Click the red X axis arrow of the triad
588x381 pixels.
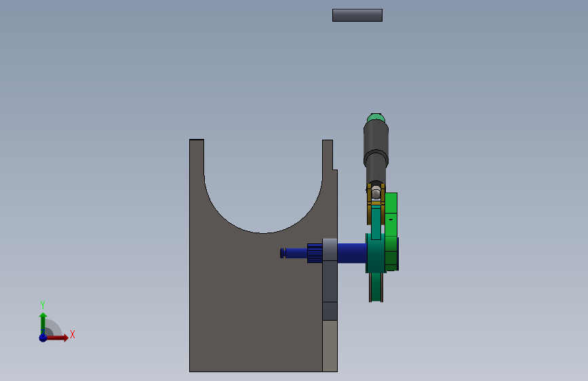point(58,338)
